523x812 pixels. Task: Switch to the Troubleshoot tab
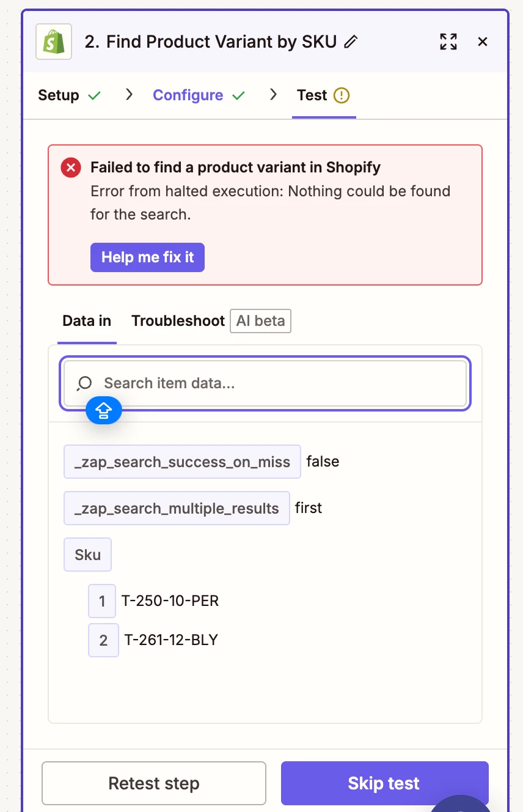tap(178, 321)
